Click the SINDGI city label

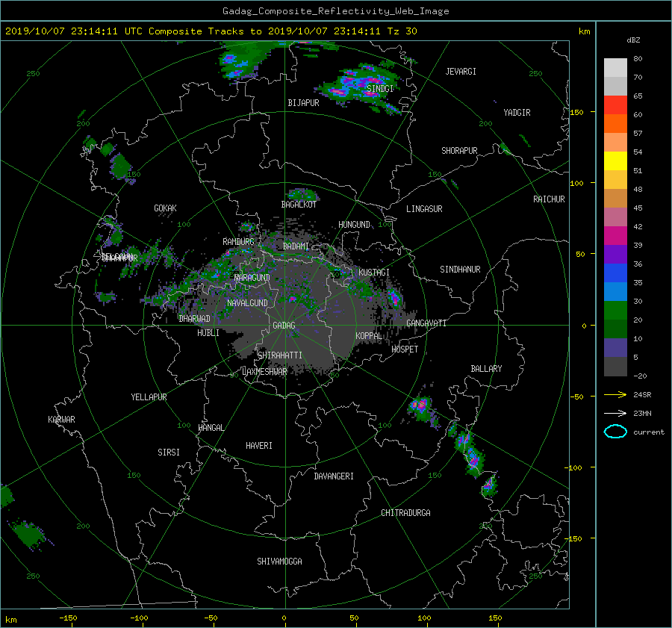pyautogui.click(x=380, y=88)
